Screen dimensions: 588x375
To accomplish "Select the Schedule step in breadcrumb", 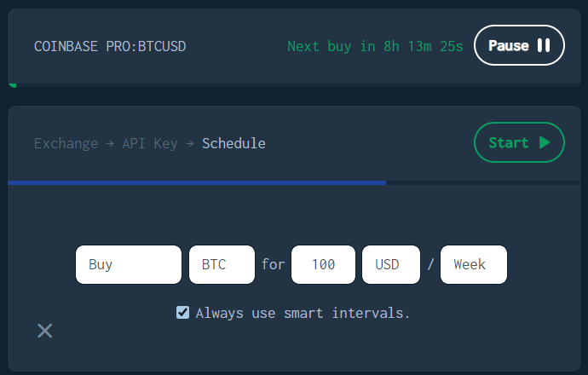I will [234, 144].
